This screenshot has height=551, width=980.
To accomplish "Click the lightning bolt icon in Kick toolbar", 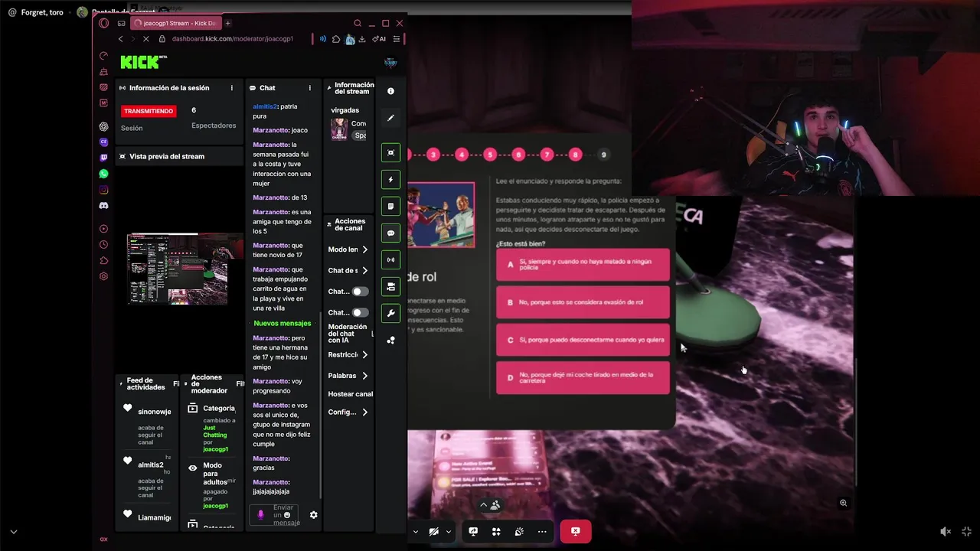I will pyautogui.click(x=390, y=180).
